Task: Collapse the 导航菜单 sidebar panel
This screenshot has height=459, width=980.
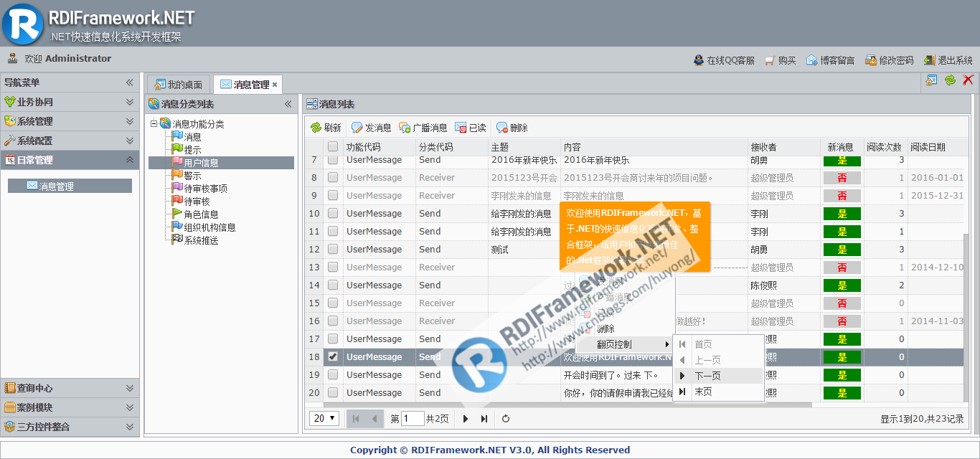Action: [x=130, y=82]
